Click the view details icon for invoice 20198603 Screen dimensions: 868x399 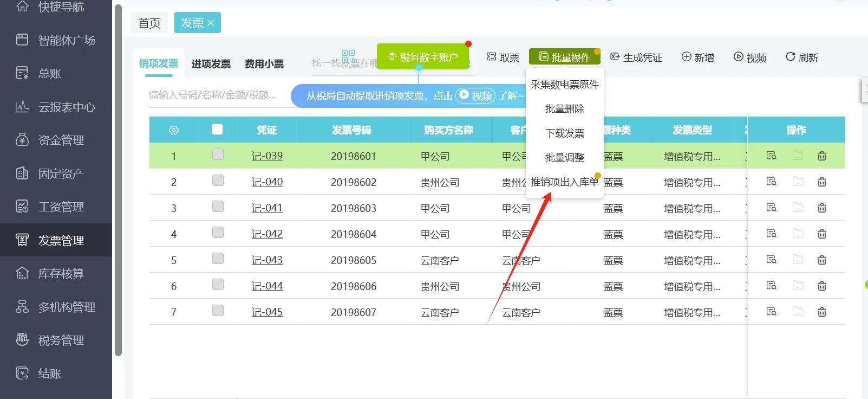click(x=772, y=208)
